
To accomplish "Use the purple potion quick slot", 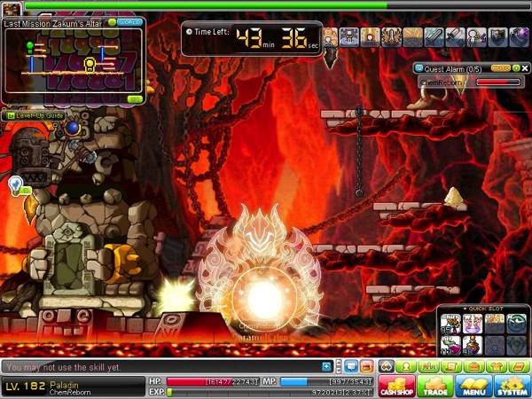I will [450, 346].
